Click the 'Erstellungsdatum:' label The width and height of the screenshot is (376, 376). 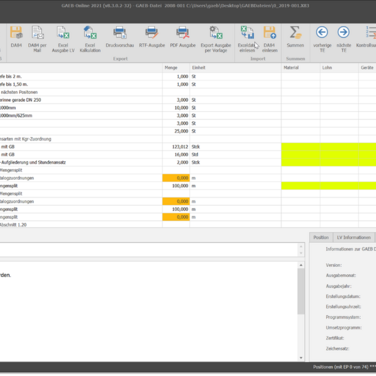pos(343,297)
